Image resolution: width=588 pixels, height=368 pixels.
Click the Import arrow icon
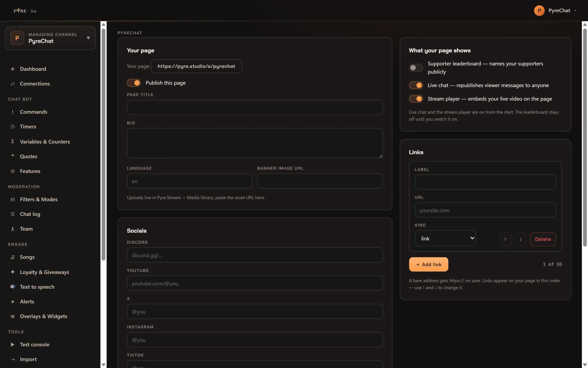(13, 359)
